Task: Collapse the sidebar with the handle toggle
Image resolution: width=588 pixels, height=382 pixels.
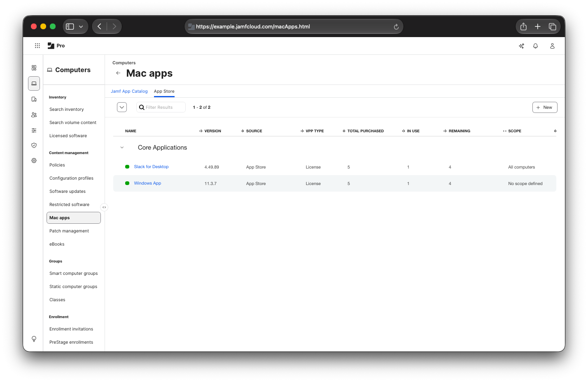Action: tap(104, 207)
